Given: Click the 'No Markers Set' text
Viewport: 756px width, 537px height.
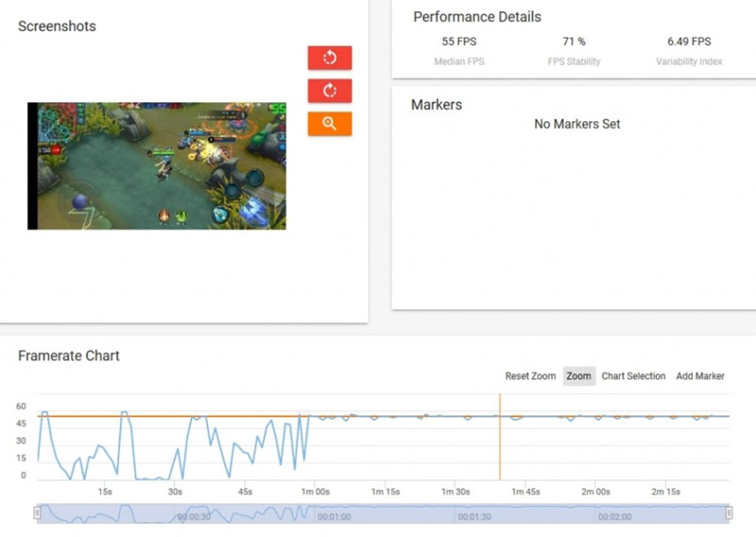Looking at the screenshot, I should click(576, 124).
